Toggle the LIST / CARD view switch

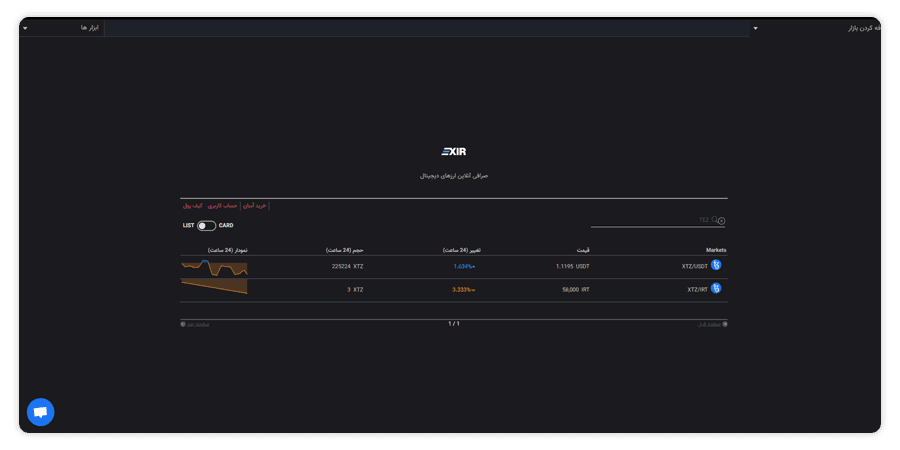coord(207,226)
